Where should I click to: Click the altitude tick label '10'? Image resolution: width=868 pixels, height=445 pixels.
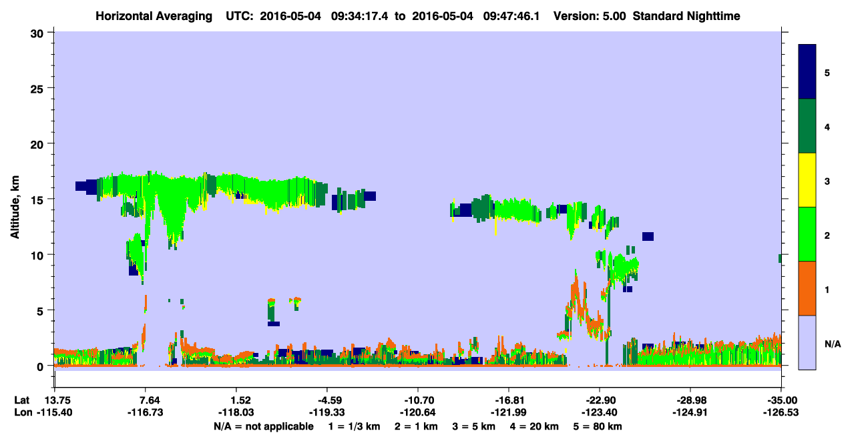[x=39, y=255]
